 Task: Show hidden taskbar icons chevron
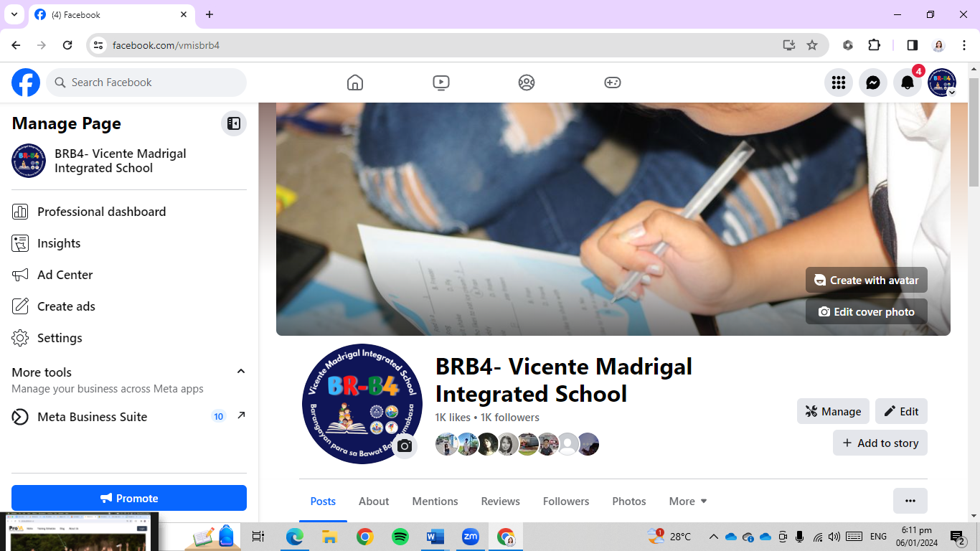pos(713,536)
